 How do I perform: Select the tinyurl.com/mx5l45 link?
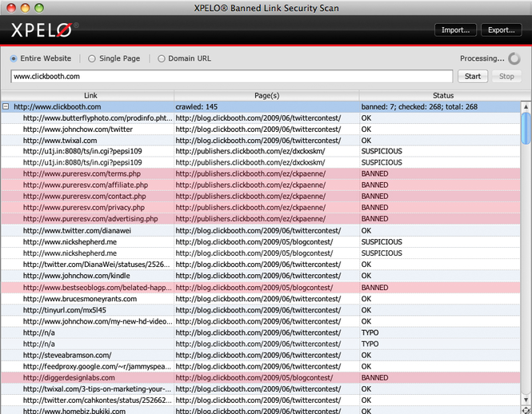65,310
